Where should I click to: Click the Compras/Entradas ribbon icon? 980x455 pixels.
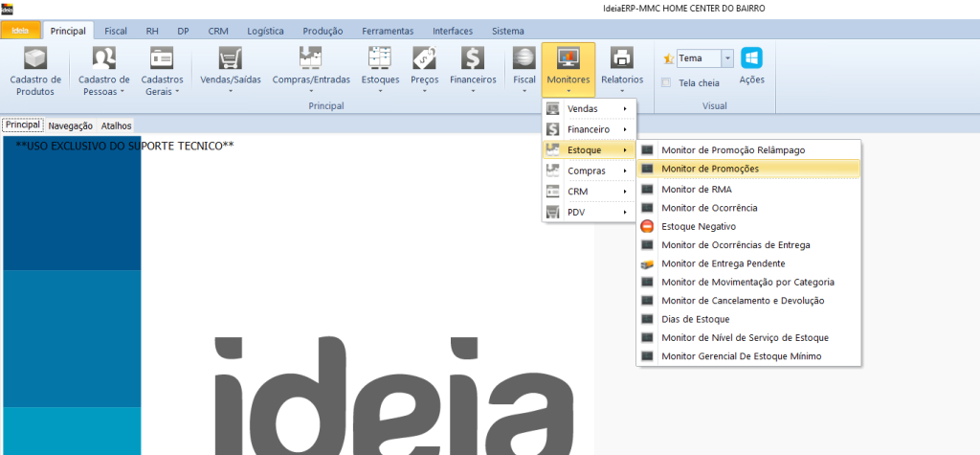tap(310, 60)
